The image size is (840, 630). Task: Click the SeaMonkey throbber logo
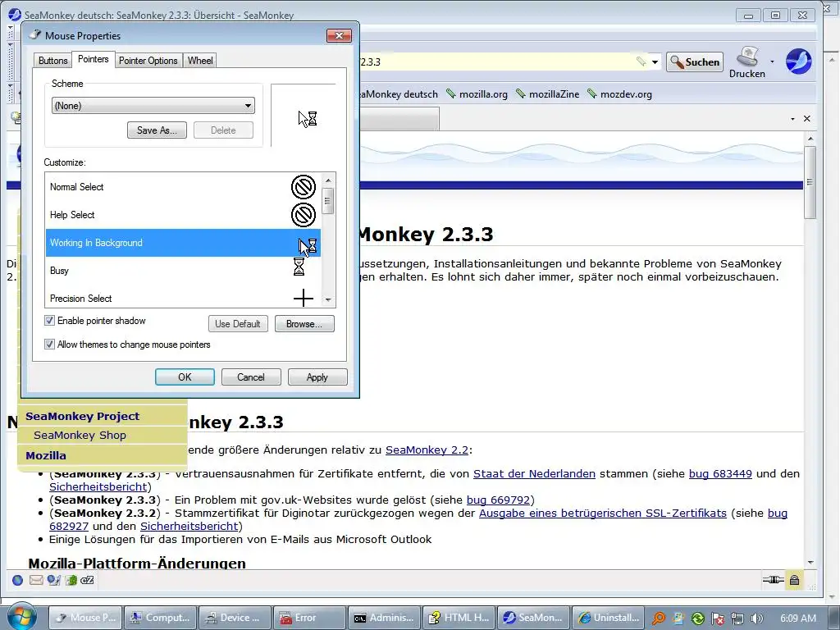[x=799, y=61]
